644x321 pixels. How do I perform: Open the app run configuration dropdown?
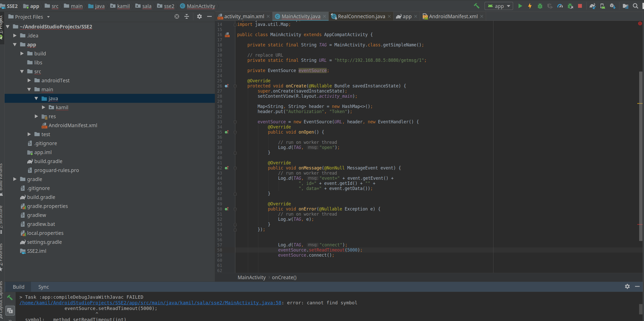pos(499,6)
